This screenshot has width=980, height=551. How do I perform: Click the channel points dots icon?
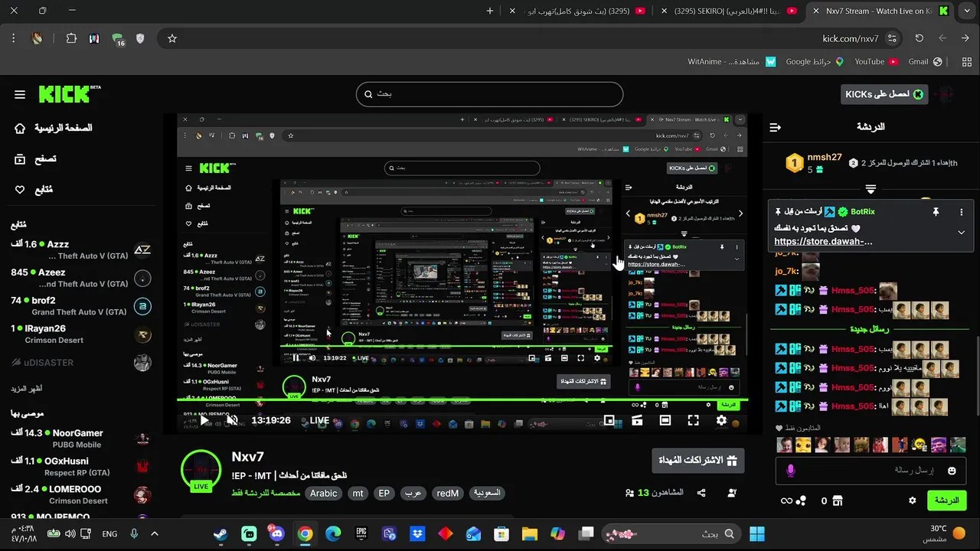801,500
